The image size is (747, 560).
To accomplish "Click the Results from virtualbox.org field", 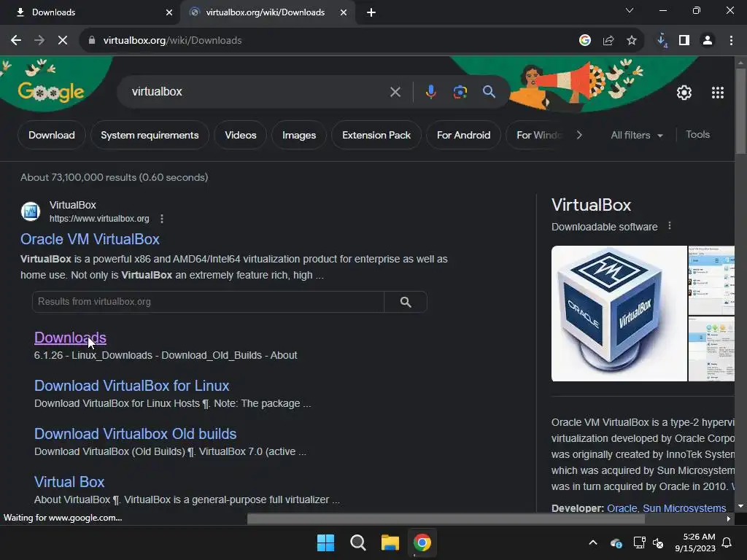I will click(208, 302).
